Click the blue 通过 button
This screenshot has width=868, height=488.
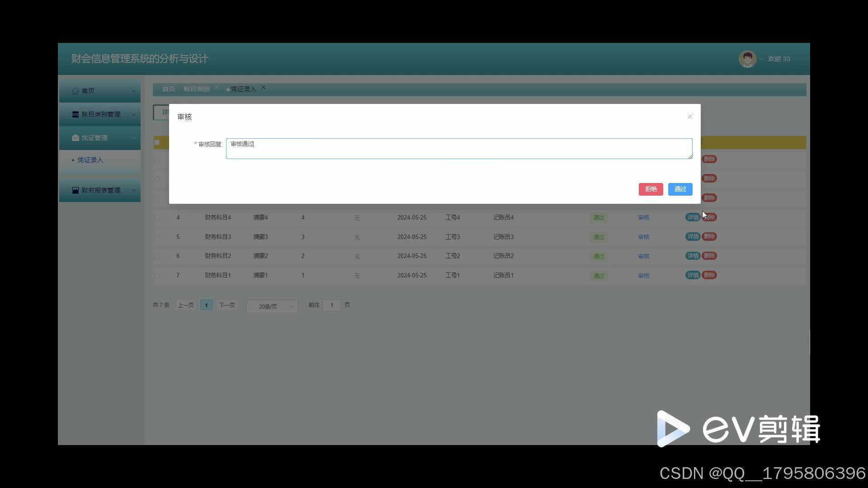[680, 189]
